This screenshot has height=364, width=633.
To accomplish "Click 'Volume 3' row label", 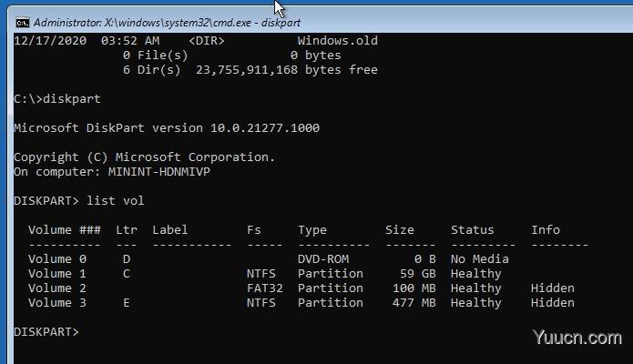I will (x=56, y=302).
